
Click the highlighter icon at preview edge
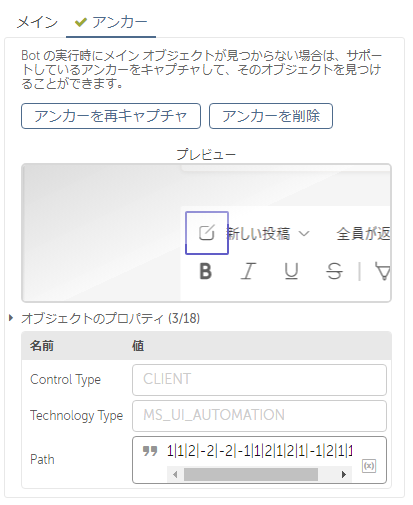[x=382, y=271]
